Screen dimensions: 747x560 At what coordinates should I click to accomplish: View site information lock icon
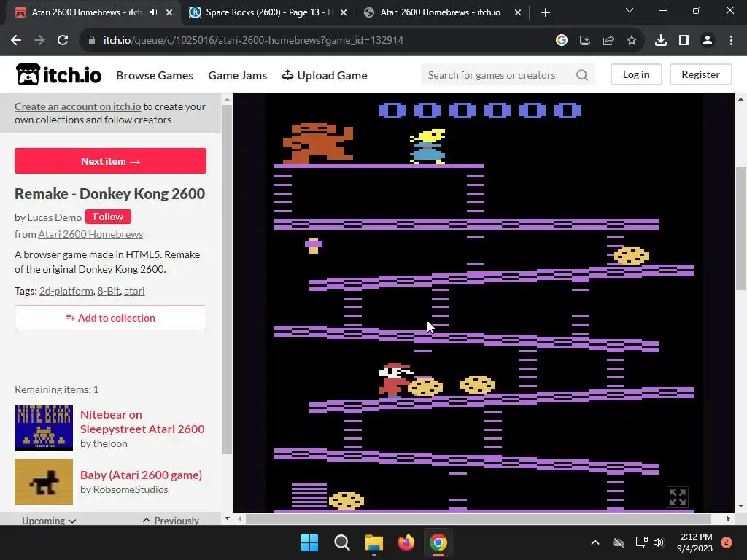pos(92,41)
